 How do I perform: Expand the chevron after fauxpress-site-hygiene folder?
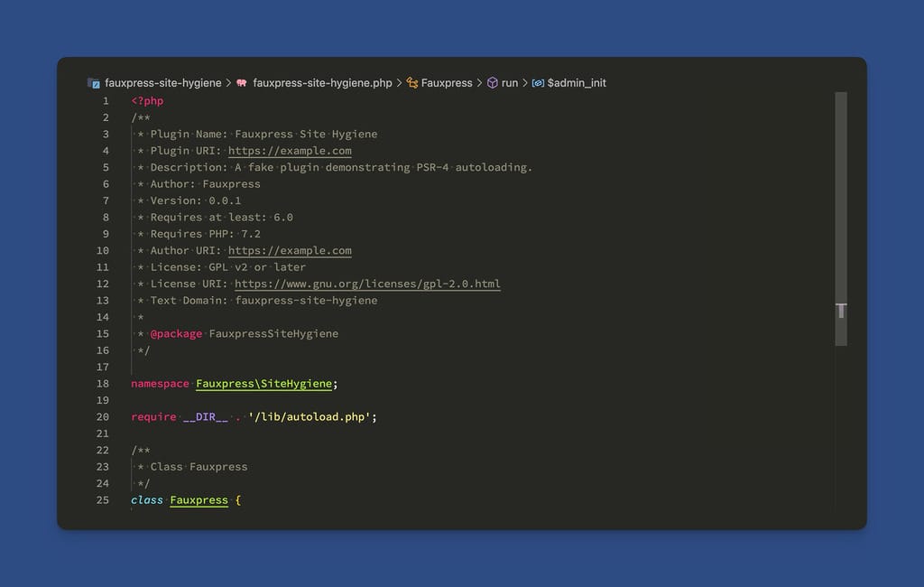click(230, 82)
